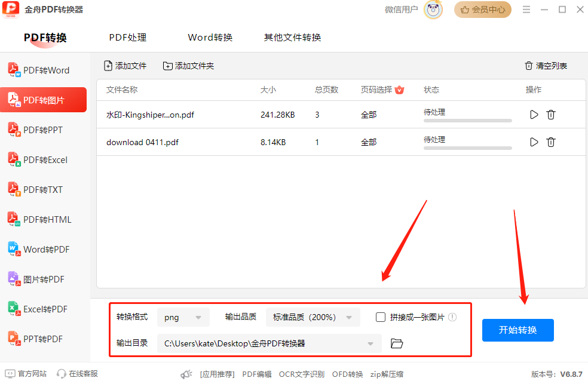Clear the list with 清空列表
Viewport: 588px width, 384px height.
546,66
